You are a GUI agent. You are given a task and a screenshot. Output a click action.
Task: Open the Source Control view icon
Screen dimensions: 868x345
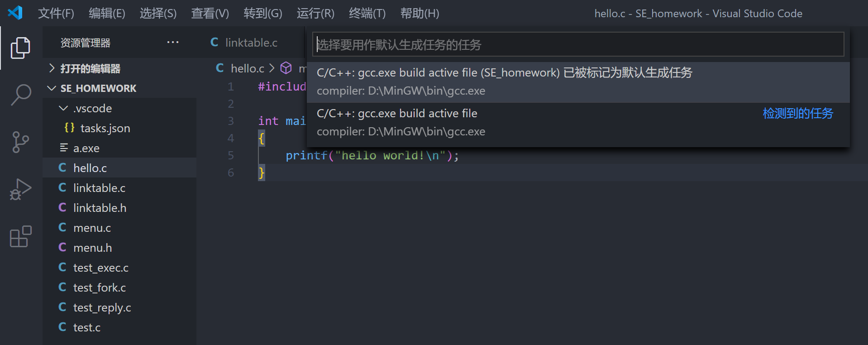20,142
